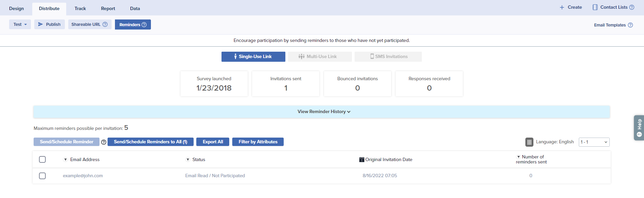The image size is (644, 198).
Task: Switch to the Track tab
Action: [80, 9]
